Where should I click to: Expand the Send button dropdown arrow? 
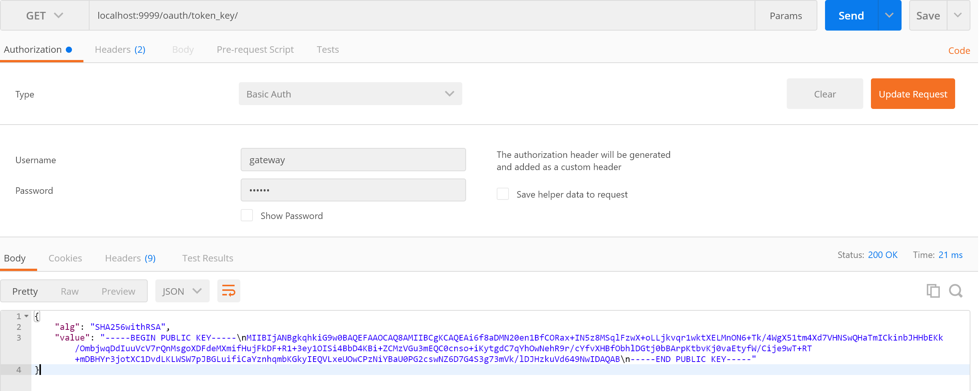[889, 15]
